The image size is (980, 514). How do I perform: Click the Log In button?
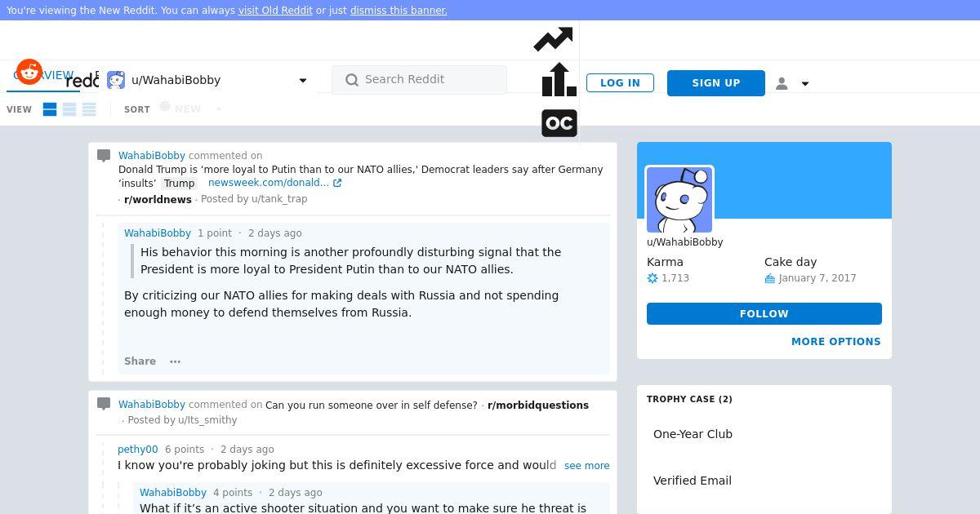[620, 83]
